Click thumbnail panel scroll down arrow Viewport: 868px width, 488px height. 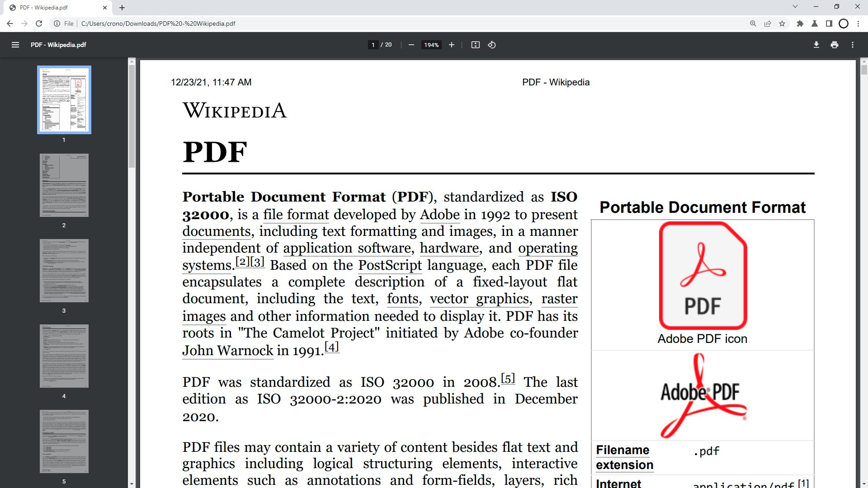(x=132, y=484)
